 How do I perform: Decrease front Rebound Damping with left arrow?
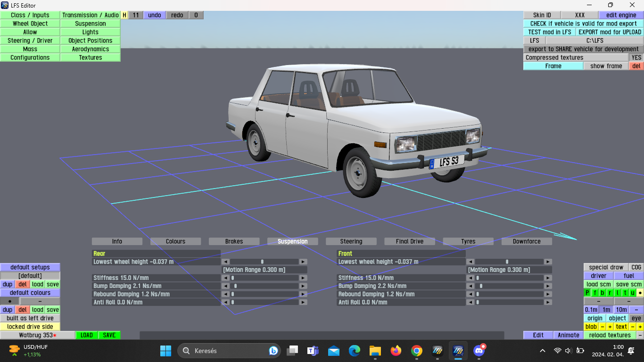[471, 294]
